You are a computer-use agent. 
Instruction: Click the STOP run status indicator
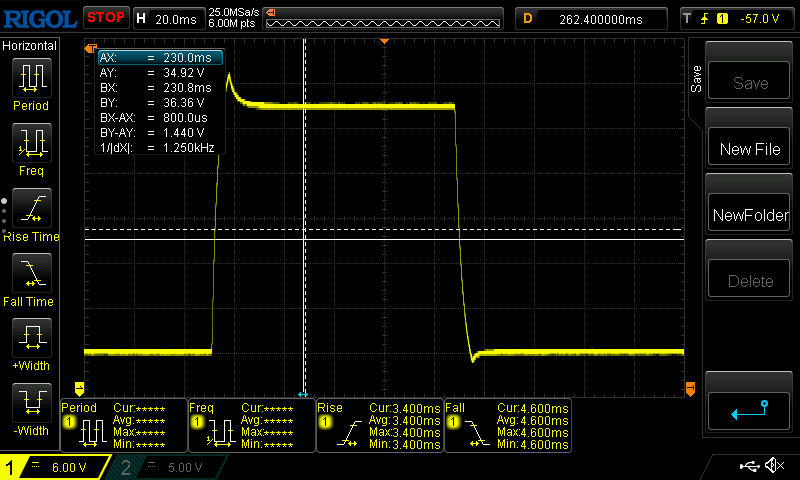[105, 17]
